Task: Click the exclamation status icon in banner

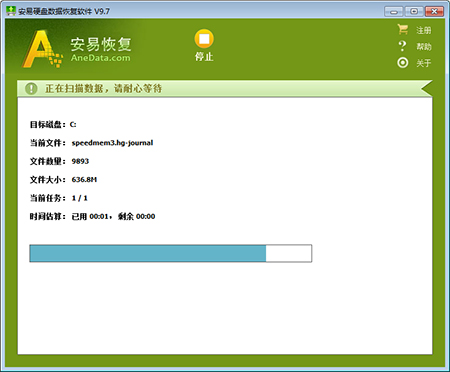Action: pyautogui.click(x=31, y=89)
